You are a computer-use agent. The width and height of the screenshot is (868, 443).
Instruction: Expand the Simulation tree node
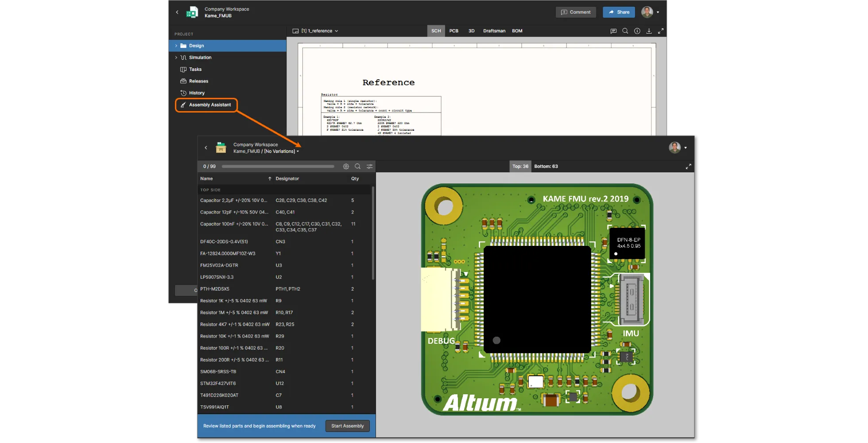pos(176,58)
